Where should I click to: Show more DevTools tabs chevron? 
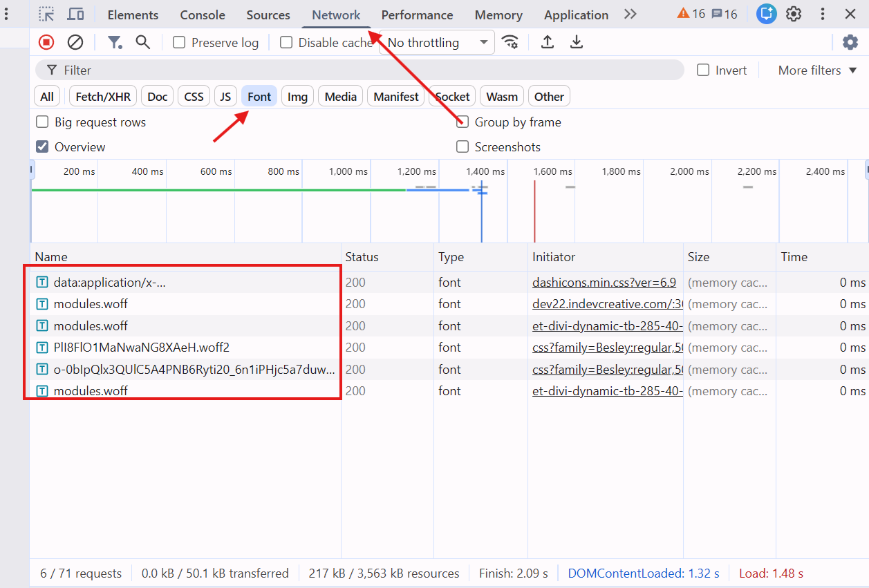tap(630, 15)
